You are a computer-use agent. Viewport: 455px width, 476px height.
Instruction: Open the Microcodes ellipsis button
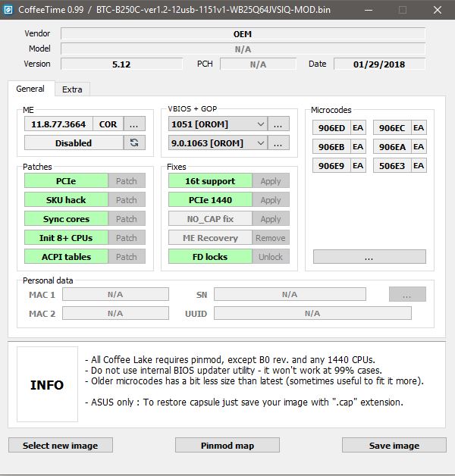(369, 257)
